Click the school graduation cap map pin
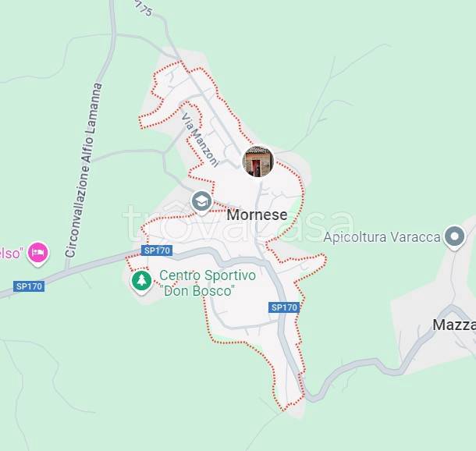This screenshot has width=476, height=451. 201,202
